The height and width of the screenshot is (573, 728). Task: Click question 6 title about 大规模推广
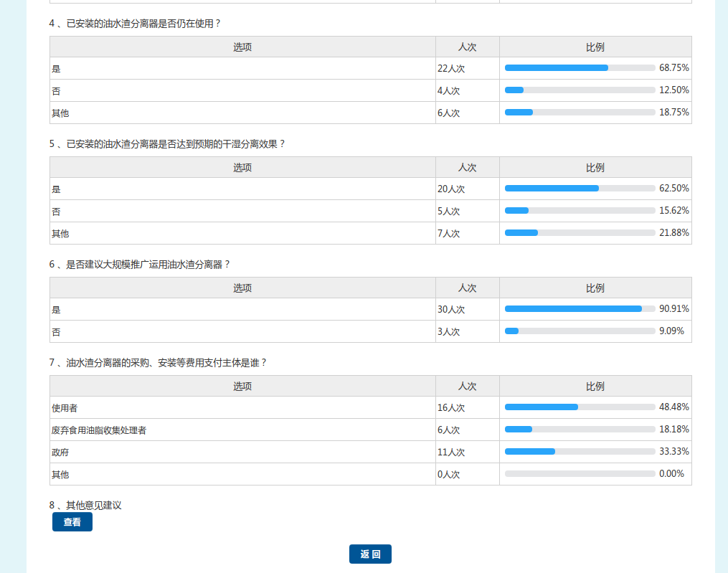pyautogui.click(x=140, y=265)
